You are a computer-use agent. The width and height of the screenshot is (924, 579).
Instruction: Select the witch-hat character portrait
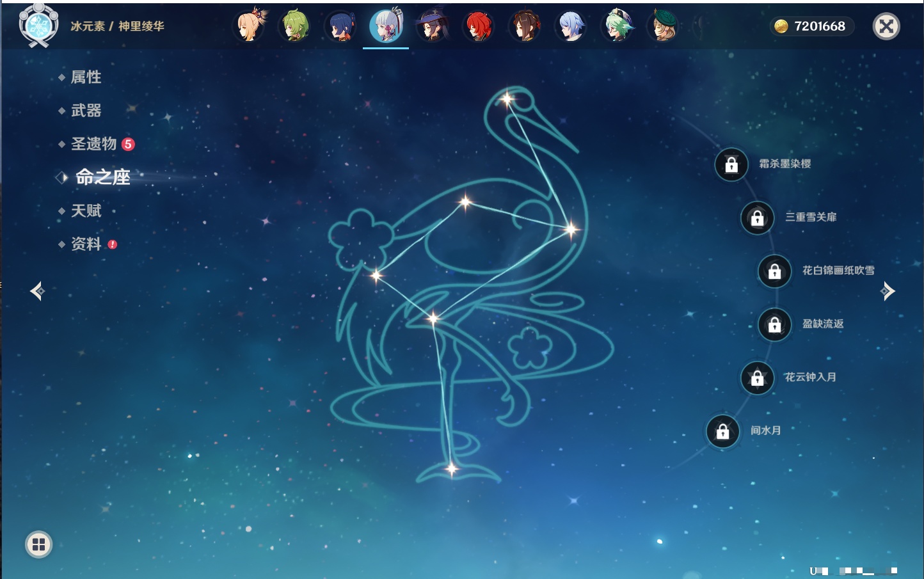[x=433, y=26]
